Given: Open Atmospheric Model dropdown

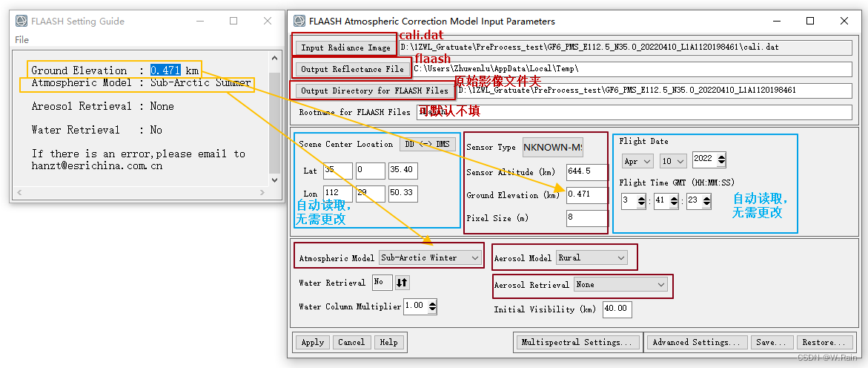Looking at the screenshot, I should click(430, 257).
